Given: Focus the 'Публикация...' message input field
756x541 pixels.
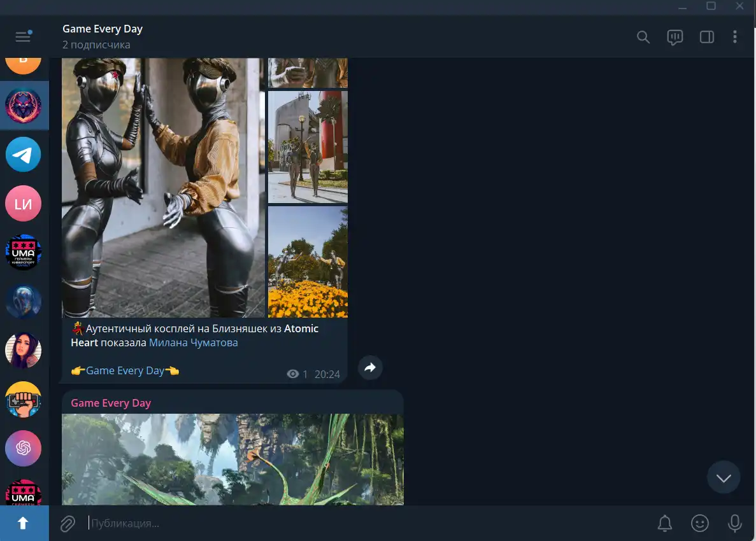Looking at the screenshot, I should click(366, 523).
